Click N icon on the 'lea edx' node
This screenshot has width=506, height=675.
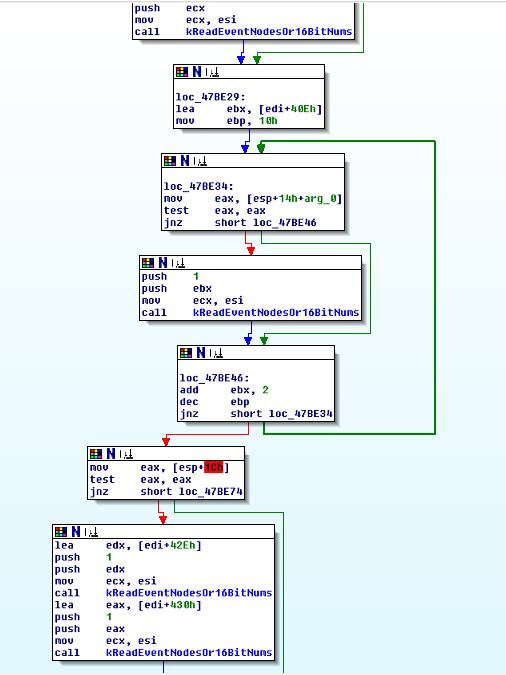pyautogui.click(x=76, y=532)
